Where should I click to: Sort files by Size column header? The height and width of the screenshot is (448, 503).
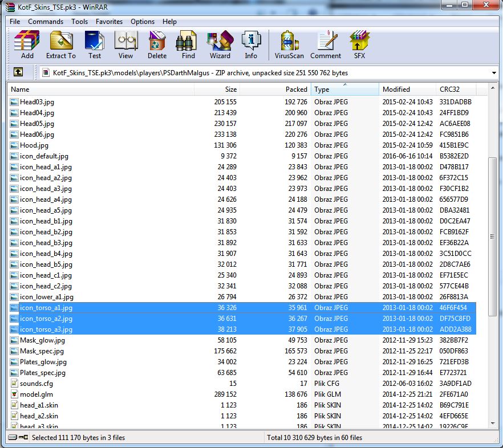point(217,89)
